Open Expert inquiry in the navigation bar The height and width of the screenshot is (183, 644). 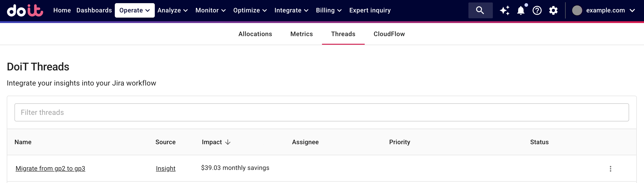(370, 10)
